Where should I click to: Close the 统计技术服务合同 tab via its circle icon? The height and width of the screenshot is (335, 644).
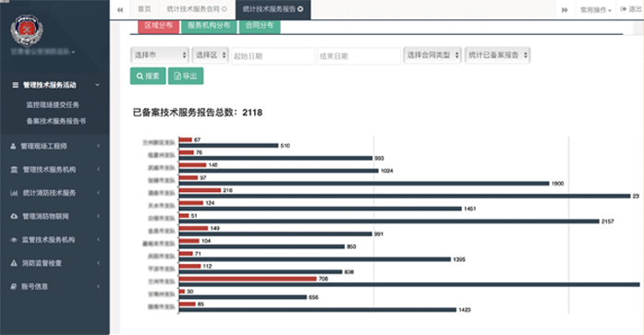225,9
